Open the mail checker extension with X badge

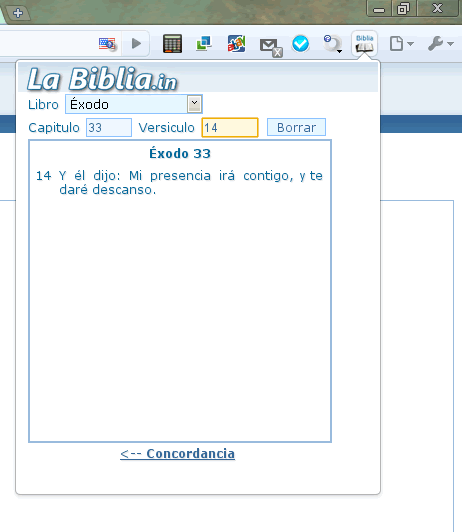point(271,47)
